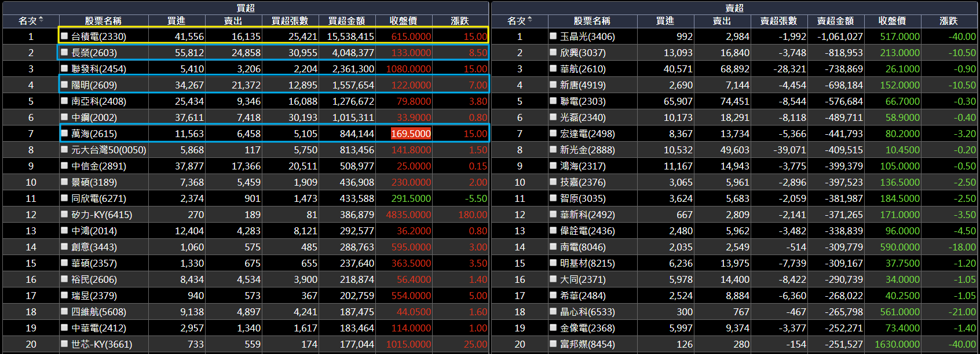Select the checkbox for 萬海(2615)
980x354 pixels.
pos(65,133)
